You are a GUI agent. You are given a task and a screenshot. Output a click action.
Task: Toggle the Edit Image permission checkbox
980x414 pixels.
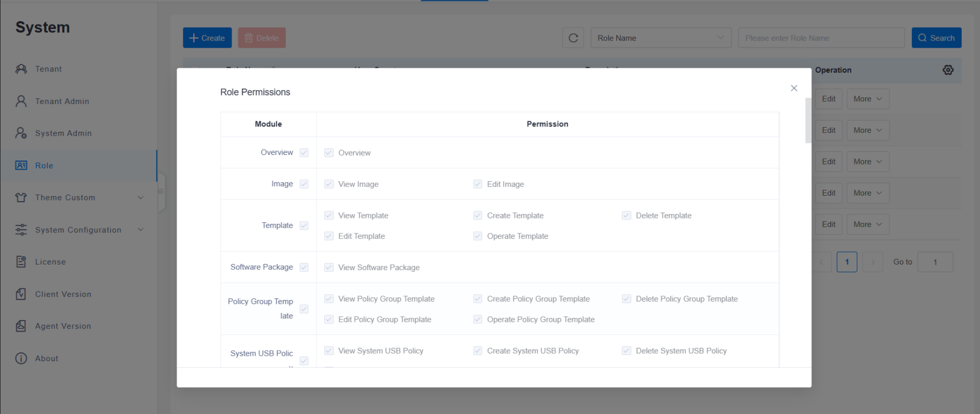[478, 184]
